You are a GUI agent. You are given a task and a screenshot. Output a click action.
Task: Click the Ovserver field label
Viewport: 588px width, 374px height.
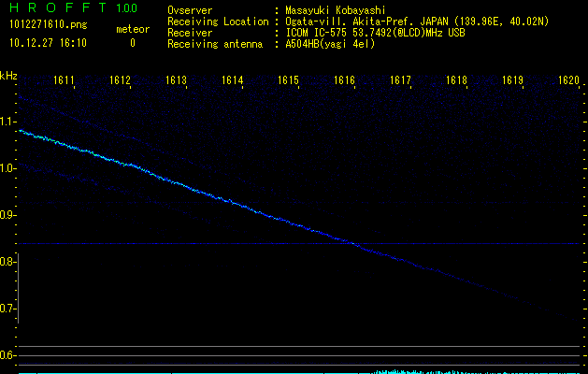pyautogui.click(x=190, y=10)
